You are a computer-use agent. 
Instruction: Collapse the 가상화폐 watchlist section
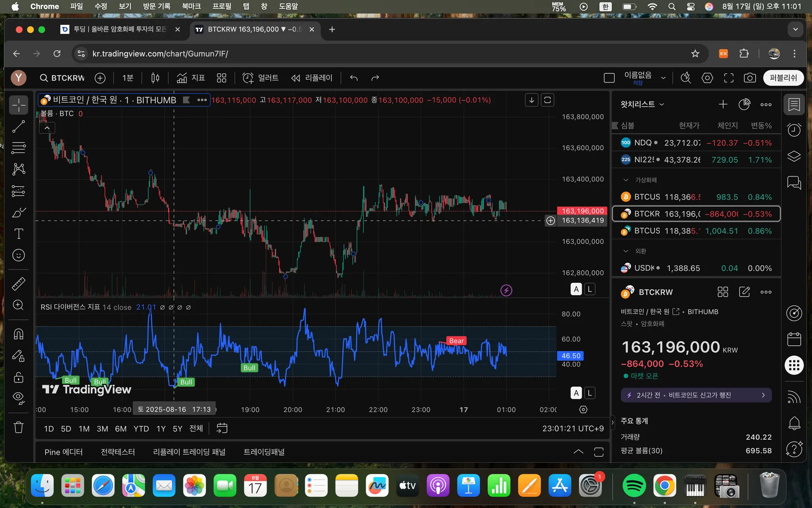coord(626,180)
